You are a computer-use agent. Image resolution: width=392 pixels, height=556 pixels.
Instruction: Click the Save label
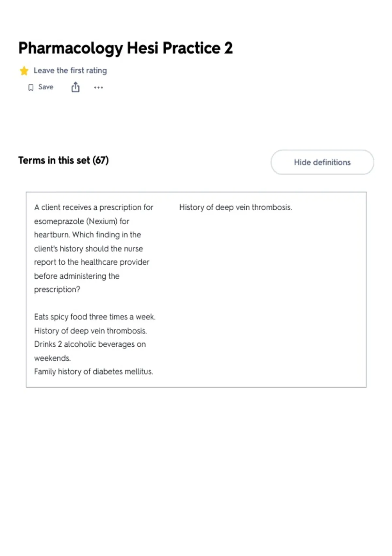[46, 87]
